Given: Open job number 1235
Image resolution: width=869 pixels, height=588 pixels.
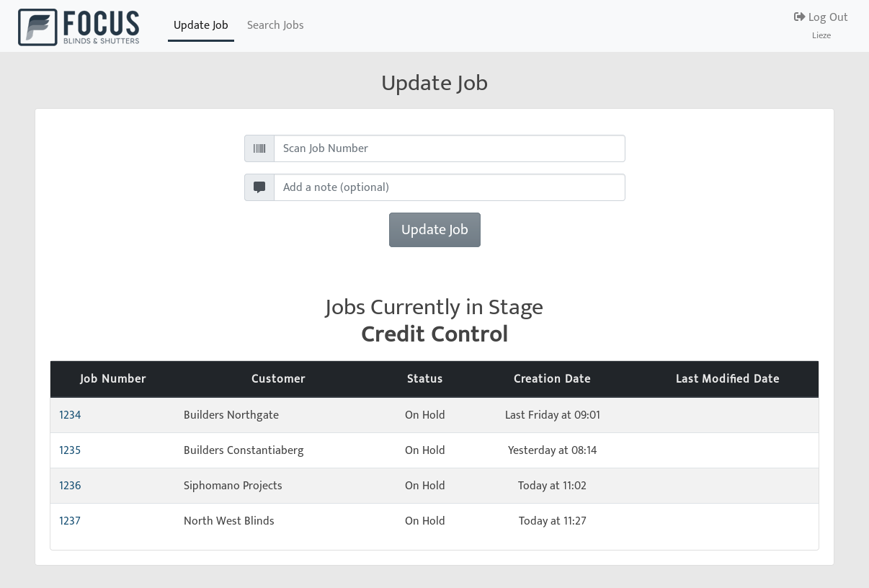Looking at the screenshot, I should (x=70, y=450).
